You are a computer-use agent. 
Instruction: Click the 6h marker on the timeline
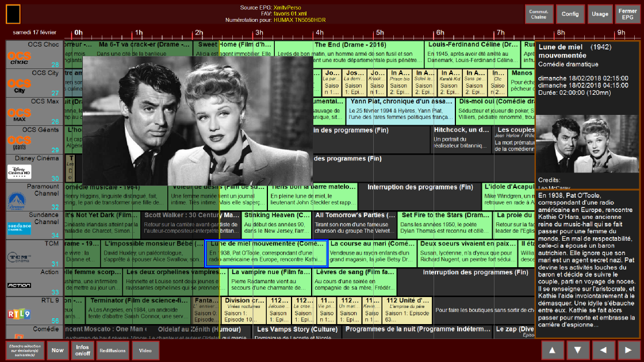(x=440, y=32)
